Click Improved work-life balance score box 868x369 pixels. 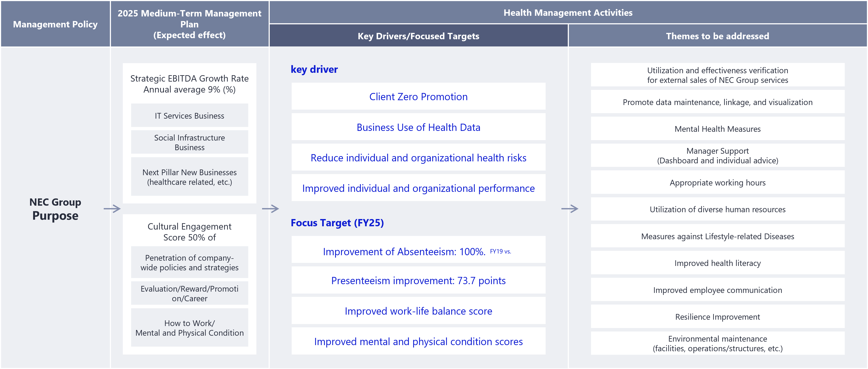pyautogui.click(x=418, y=311)
